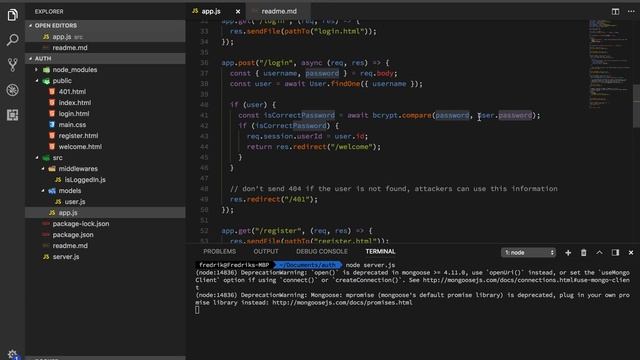Click the code minimap preview
This screenshot has height=360, width=640.
(609, 63)
